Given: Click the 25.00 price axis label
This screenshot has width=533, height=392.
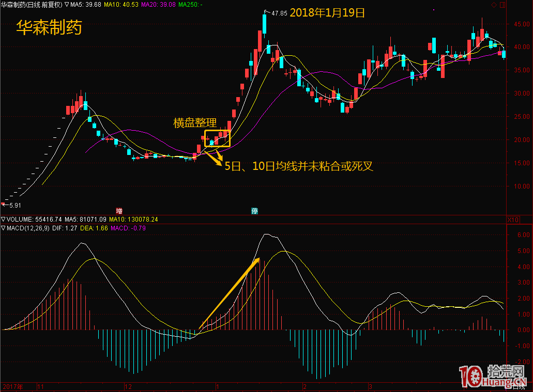Looking at the screenshot, I should click(522, 117).
